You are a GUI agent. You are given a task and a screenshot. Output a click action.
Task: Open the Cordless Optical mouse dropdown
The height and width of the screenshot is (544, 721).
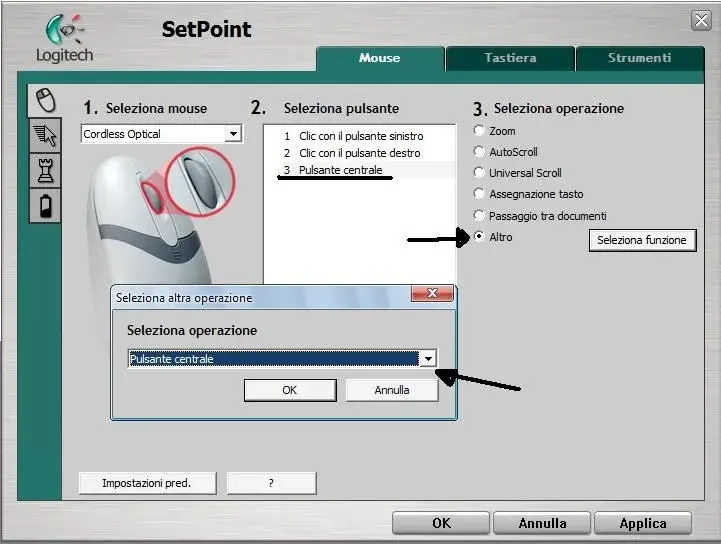(162, 134)
